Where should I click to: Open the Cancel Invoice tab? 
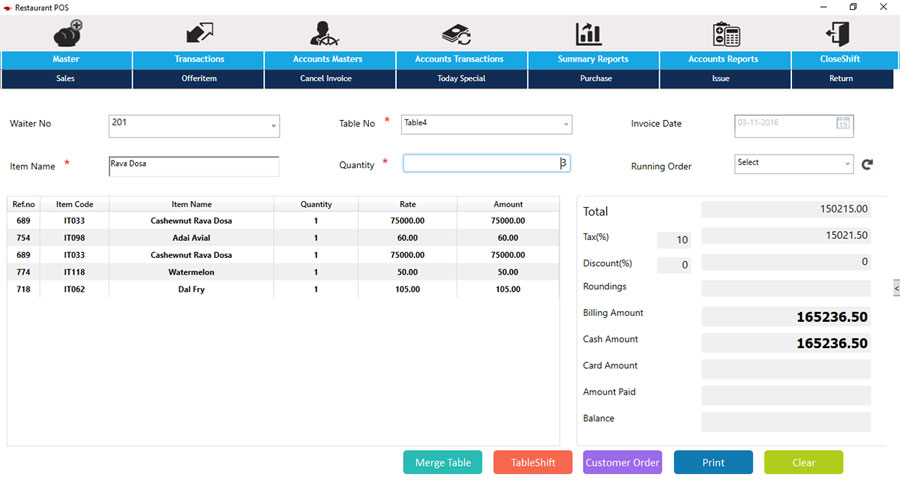[x=326, y=78]
